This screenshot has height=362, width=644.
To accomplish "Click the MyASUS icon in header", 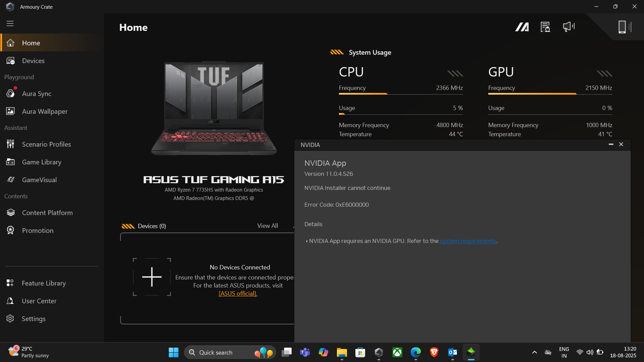I will click(x=522, y=27).
